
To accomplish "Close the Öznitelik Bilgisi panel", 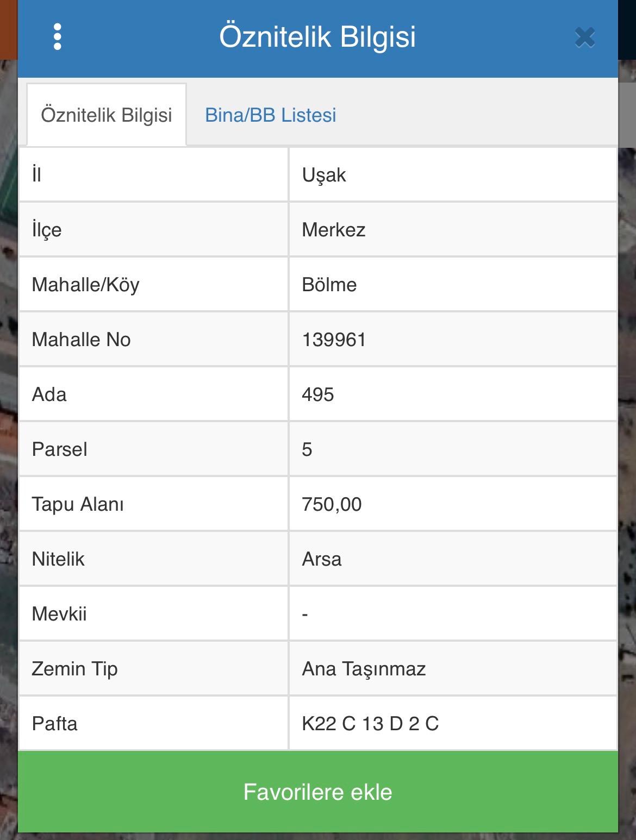I will click(585, 37).
